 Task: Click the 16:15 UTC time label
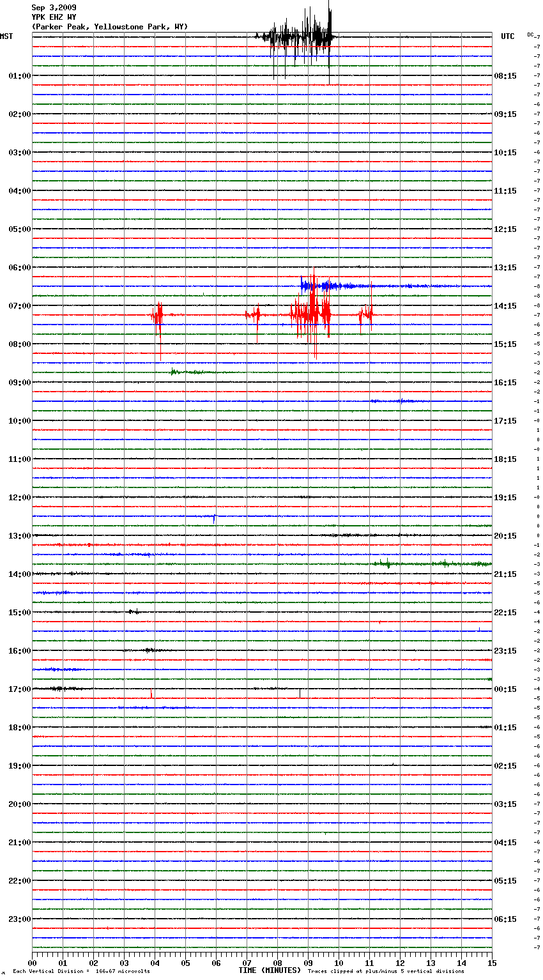coord(505,383)
